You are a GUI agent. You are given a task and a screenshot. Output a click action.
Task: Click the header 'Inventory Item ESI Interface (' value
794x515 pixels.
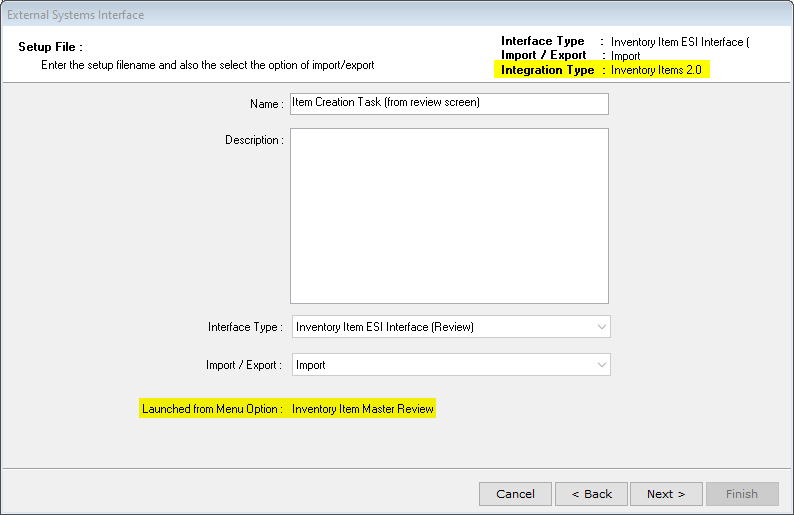pyautogui.click(x=680, y=42)
